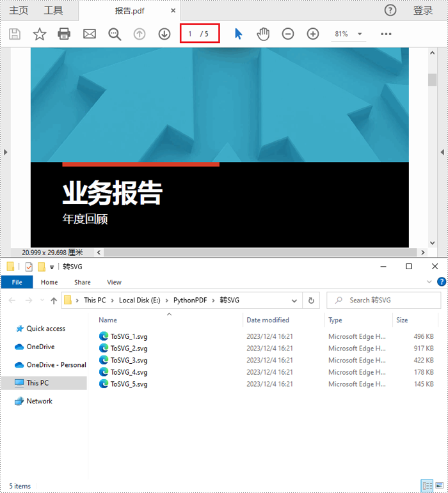
Task: Open Explorer help blue question icon
Action: pos(442,281)
